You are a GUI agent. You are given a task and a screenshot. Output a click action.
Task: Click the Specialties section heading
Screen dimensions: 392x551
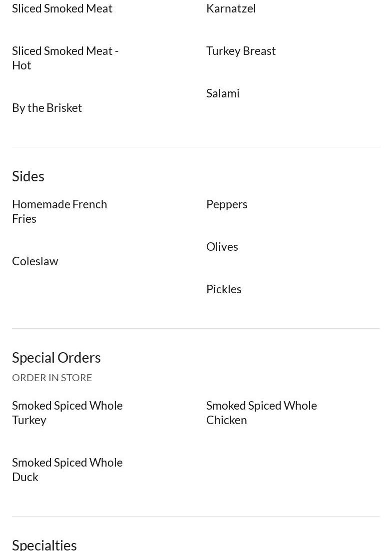tap(44, 545)
